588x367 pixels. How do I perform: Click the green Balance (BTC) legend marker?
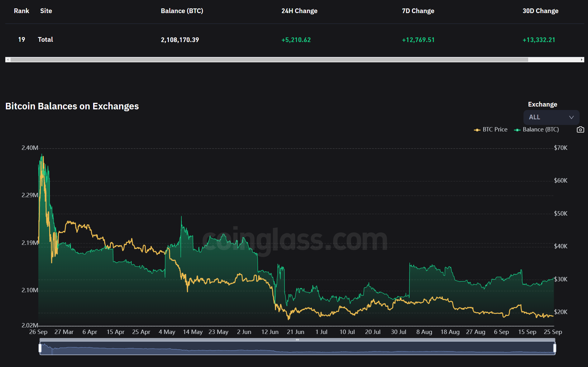point(517,130)
